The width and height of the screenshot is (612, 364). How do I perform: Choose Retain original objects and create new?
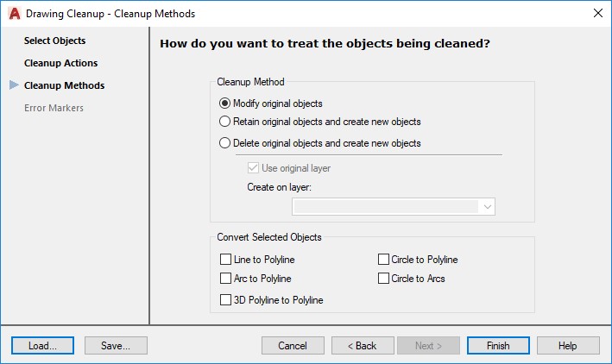click(x=225, y=122)
